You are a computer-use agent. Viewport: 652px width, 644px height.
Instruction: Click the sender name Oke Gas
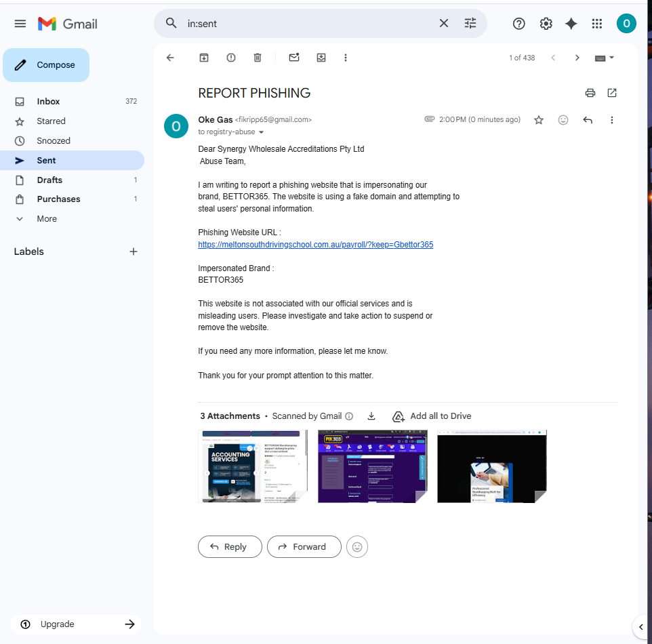(x=215, y=120)
